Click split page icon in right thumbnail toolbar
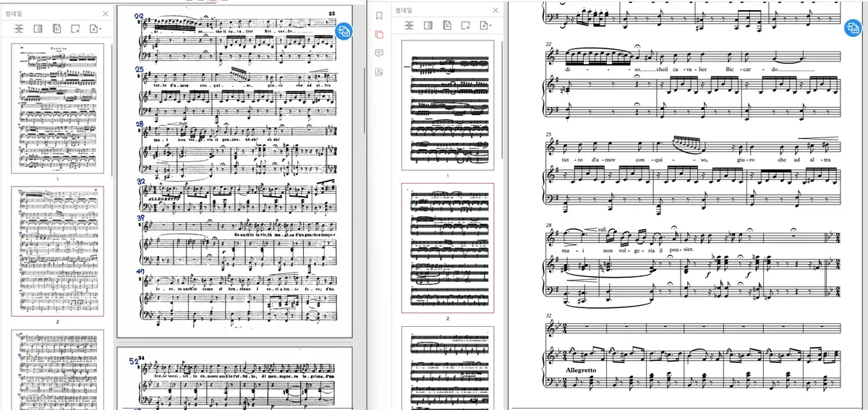868x410 pixels. point(427,25)
